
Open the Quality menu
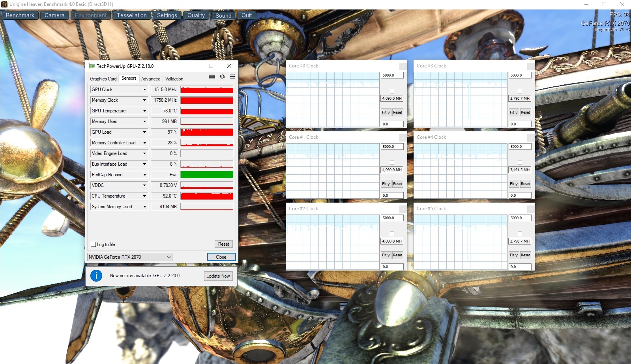pyautogui.click(x=196, y=15)
